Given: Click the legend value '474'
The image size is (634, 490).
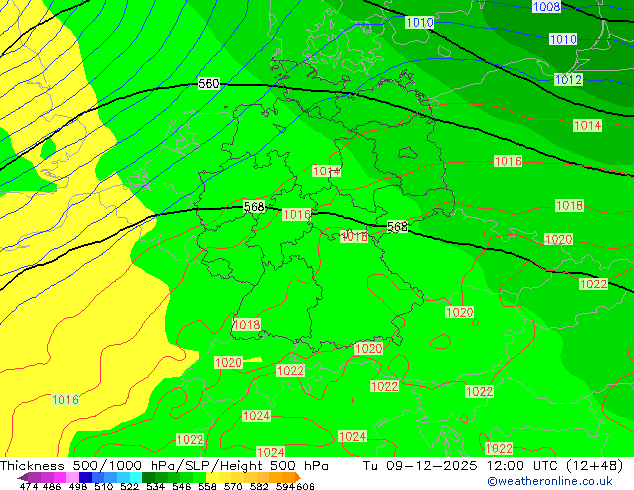Looking at the screenshot, I should click(29, 486).
